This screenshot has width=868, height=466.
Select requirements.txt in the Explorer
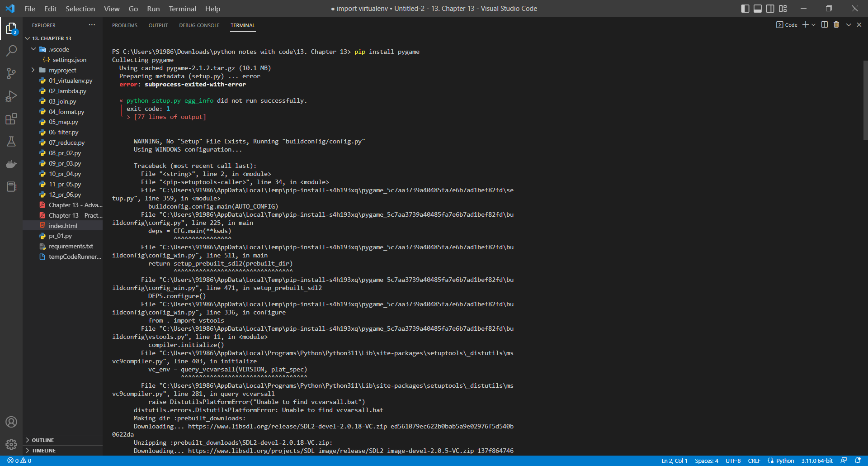click(71, 246)
